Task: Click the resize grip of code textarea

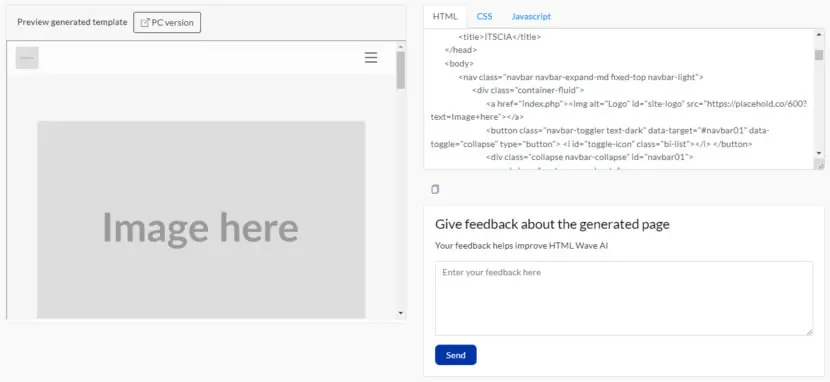Action: point(819,165)
